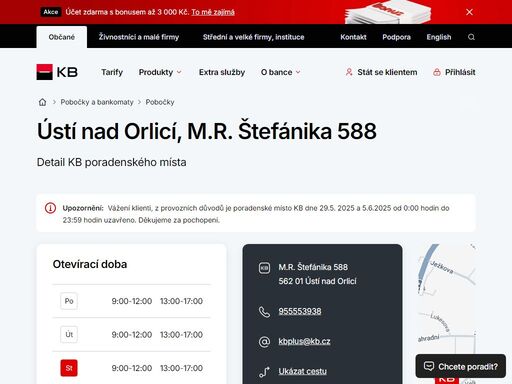Image resolution: width=512 pixels, height=384 pixels.
Task: Select the red St day badge
Action: tap(69, 368)
